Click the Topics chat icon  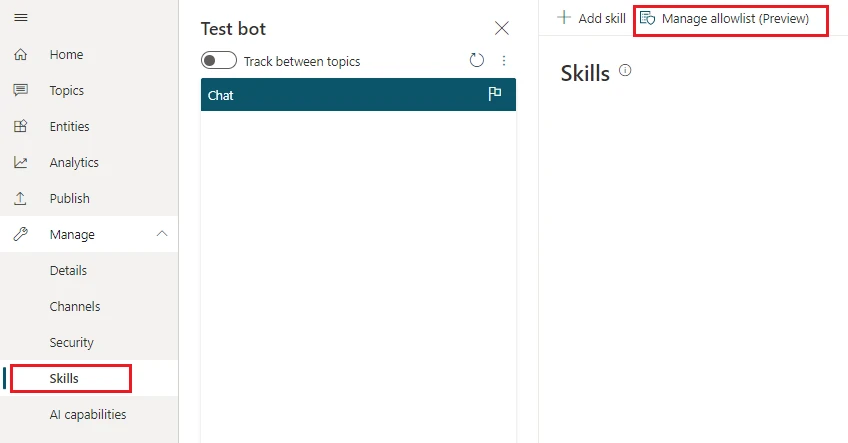[21, 90]
